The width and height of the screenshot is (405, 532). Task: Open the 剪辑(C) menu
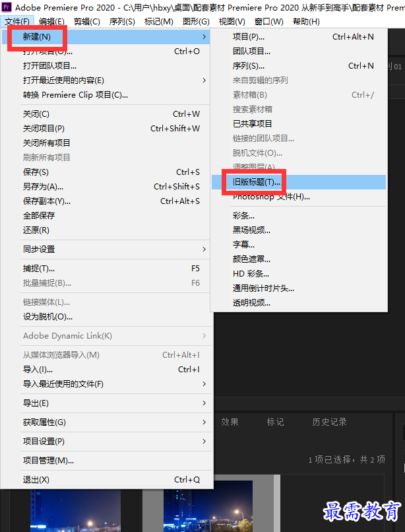click(x=87, y=22)
